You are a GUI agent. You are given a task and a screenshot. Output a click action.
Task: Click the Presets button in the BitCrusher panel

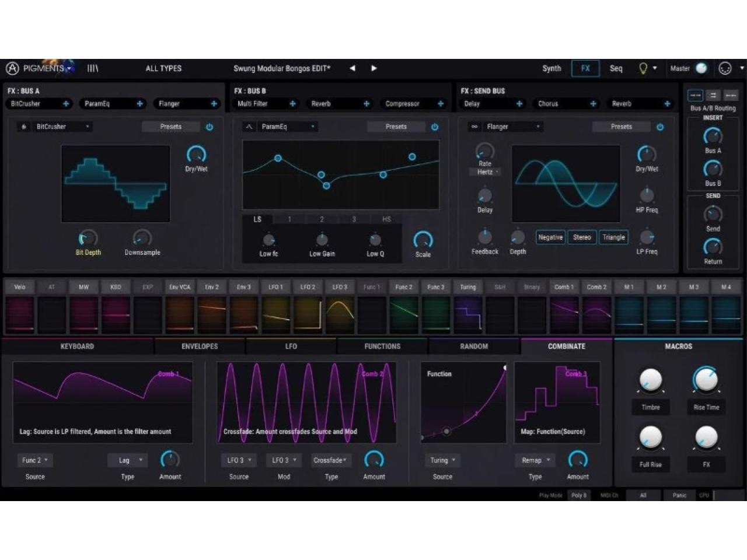pos(171,127)
